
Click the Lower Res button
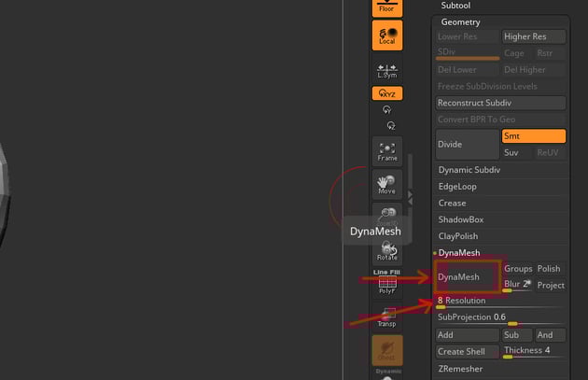[468, 36]
